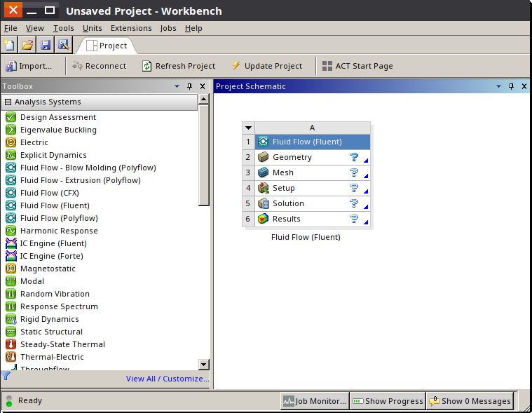The image size is (532, 413).
Task: Click the Design Assessment icon in Toolbox
Action: [11, 117]
